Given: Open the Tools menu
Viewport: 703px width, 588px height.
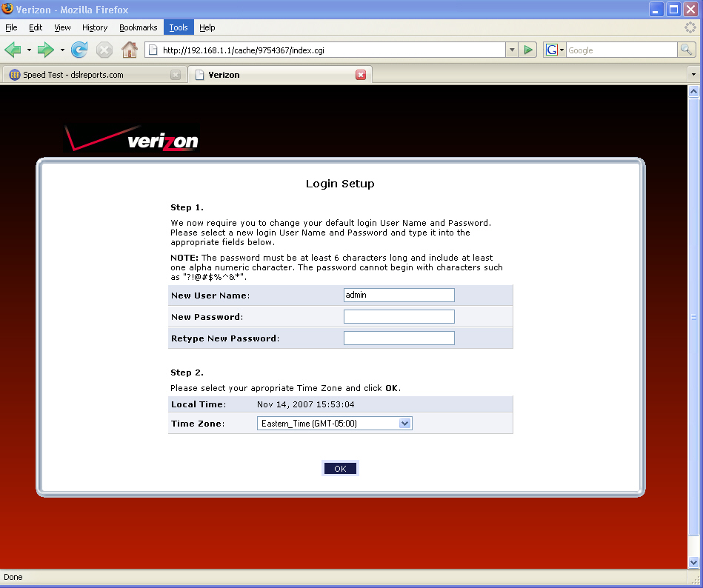Looking at the screenshot, I should (x=179, y=27).
